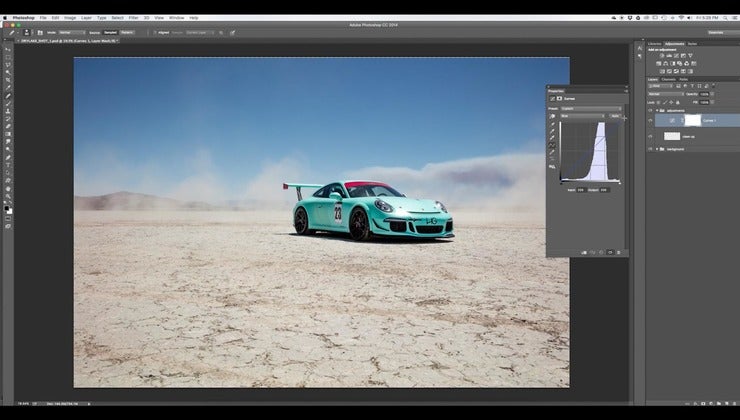Screen dimensions: 740x420
Task: Open the Sample Current Layer dropdown
Action: (200, 33)
